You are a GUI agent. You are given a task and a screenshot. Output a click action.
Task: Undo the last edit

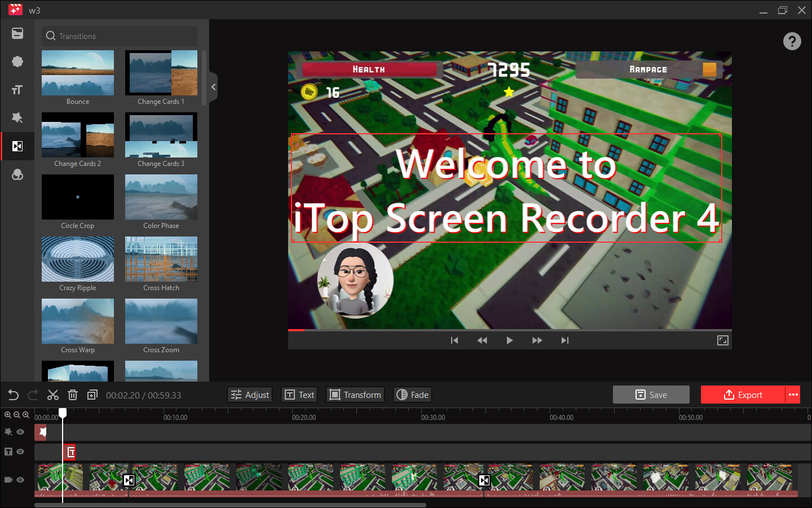pyautogui.click(x=13, y=395)
